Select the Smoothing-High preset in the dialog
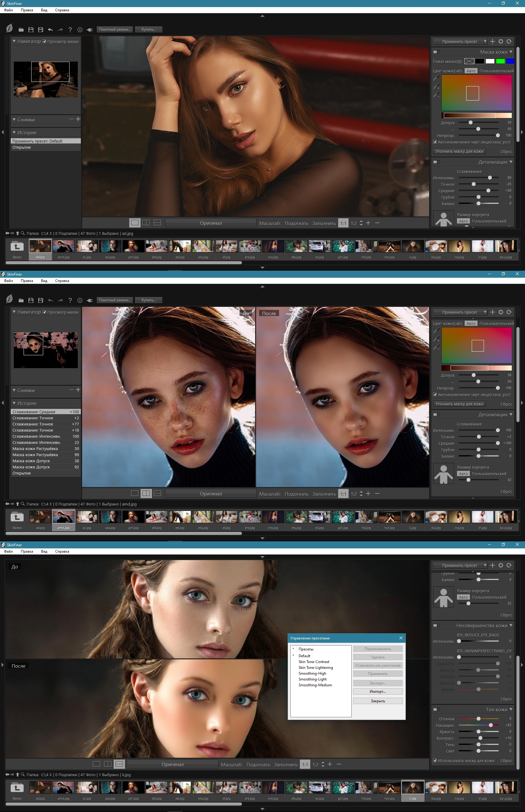Screen dimensions: 525x812 312,673
